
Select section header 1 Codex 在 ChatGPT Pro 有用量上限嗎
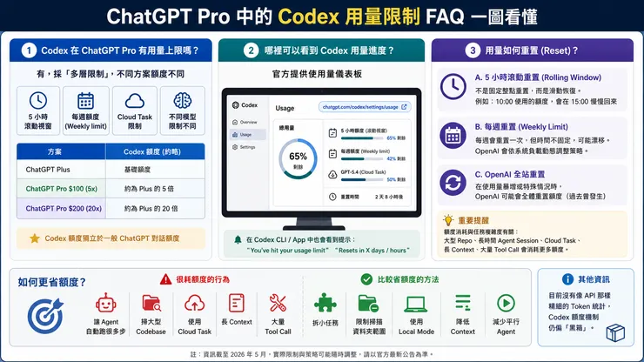[111, 50]
